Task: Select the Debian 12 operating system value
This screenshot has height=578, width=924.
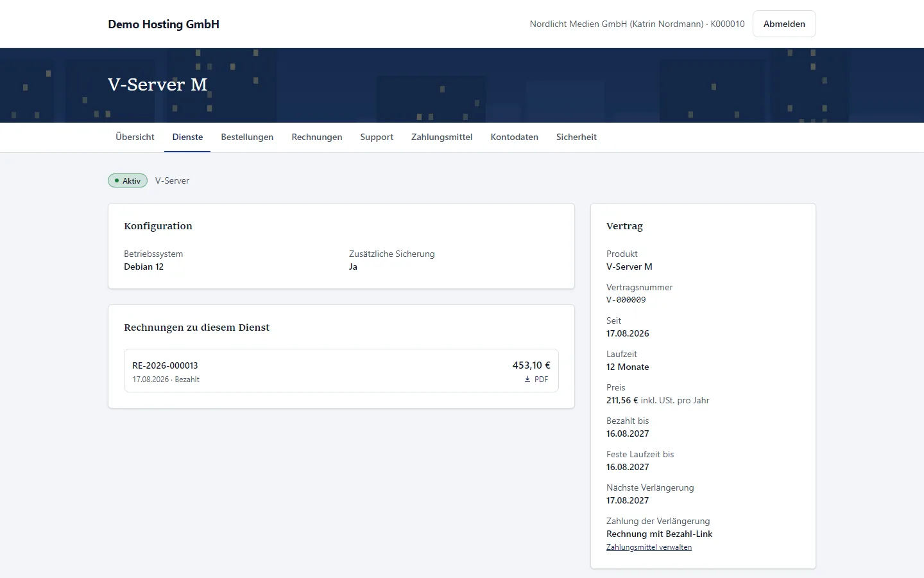Action: coord(144,267)
